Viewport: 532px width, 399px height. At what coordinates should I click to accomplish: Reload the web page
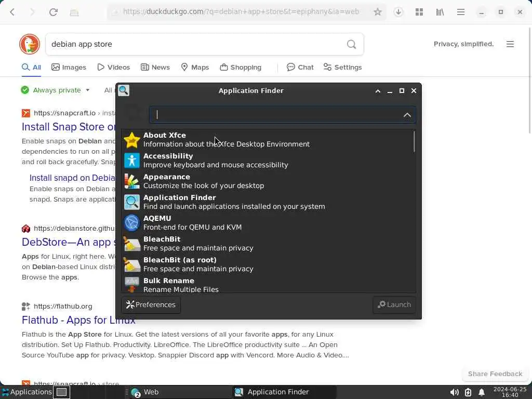(54, 12)
